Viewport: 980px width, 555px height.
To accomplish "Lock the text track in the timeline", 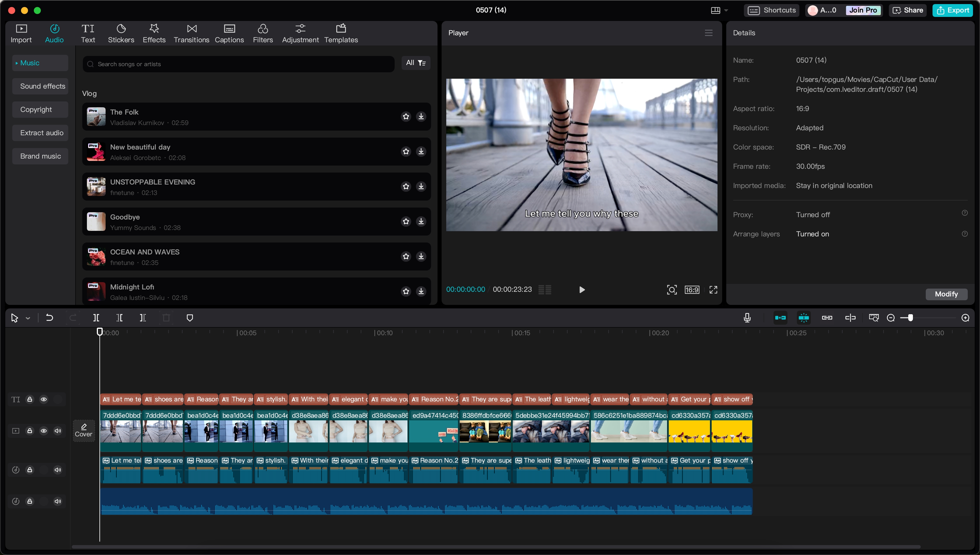I will [x=30, y=399].
